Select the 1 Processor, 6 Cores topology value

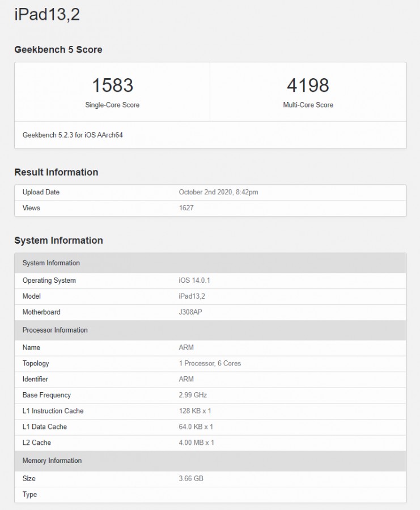(x=210, y=363)
